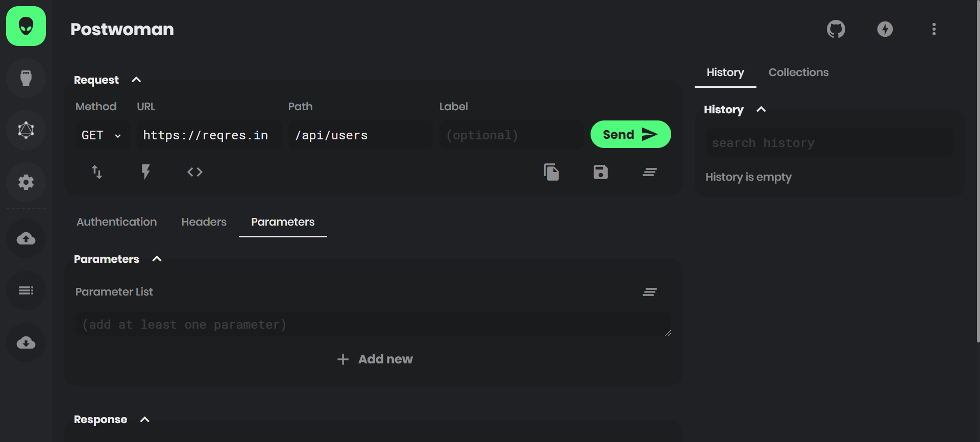The height and width of the screenshot is (442, 980).
Task: Select the History tab
Action: [725, 72]
